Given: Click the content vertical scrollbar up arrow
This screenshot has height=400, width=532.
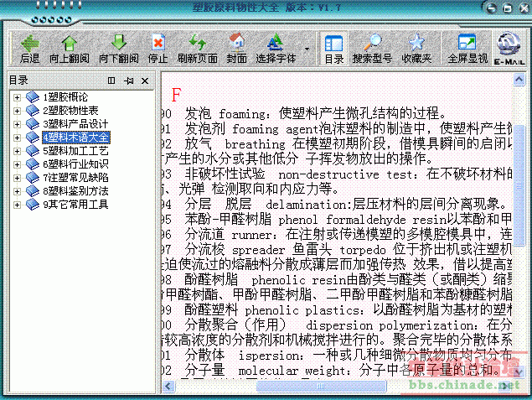Looking at the screenshot, I should (x=519, y=80).
